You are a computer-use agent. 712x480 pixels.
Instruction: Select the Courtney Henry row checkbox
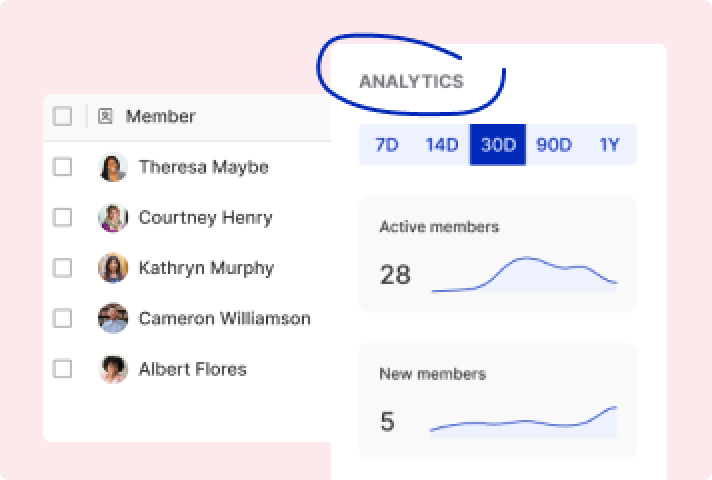(x=62, y=217)
